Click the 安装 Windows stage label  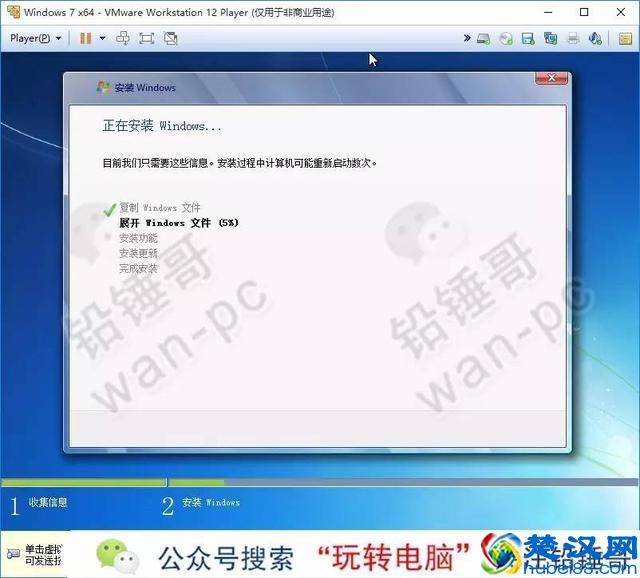click(211, 502)
